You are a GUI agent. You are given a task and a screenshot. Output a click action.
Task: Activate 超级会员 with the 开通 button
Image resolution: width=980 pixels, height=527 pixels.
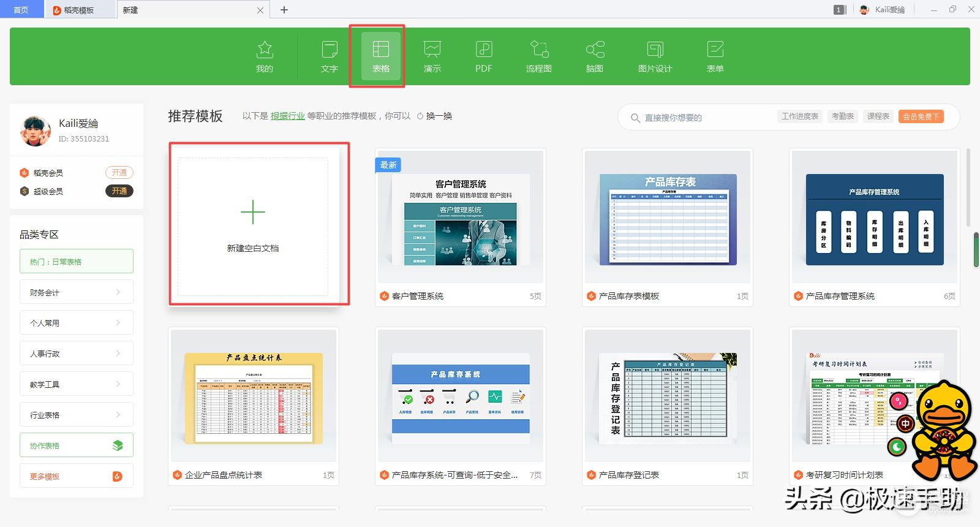click(119, 191)
